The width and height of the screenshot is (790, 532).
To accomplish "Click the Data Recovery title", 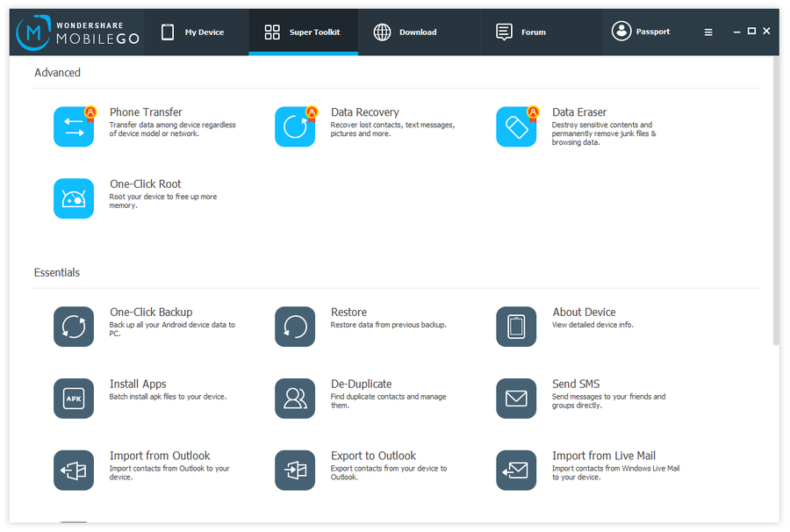I will (365, 112).
